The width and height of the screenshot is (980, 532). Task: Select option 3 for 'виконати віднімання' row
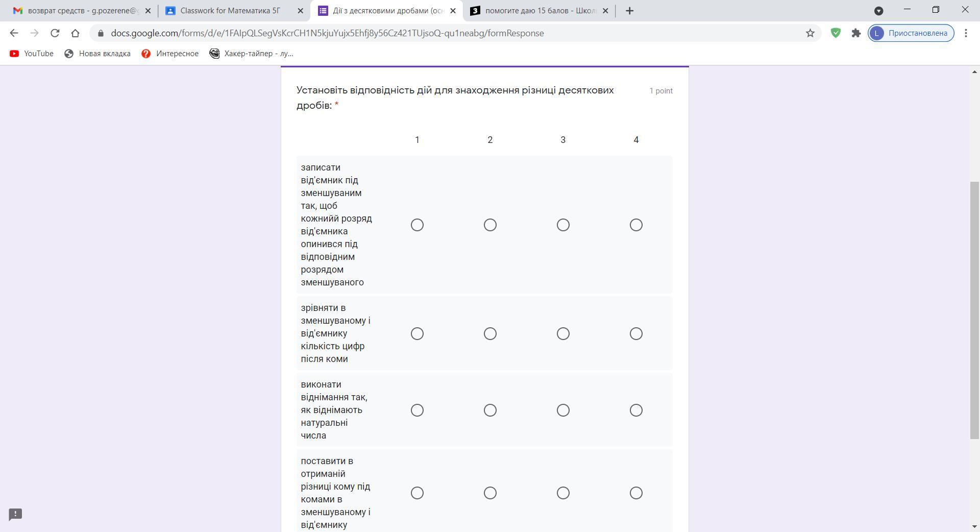coord(563,410)
